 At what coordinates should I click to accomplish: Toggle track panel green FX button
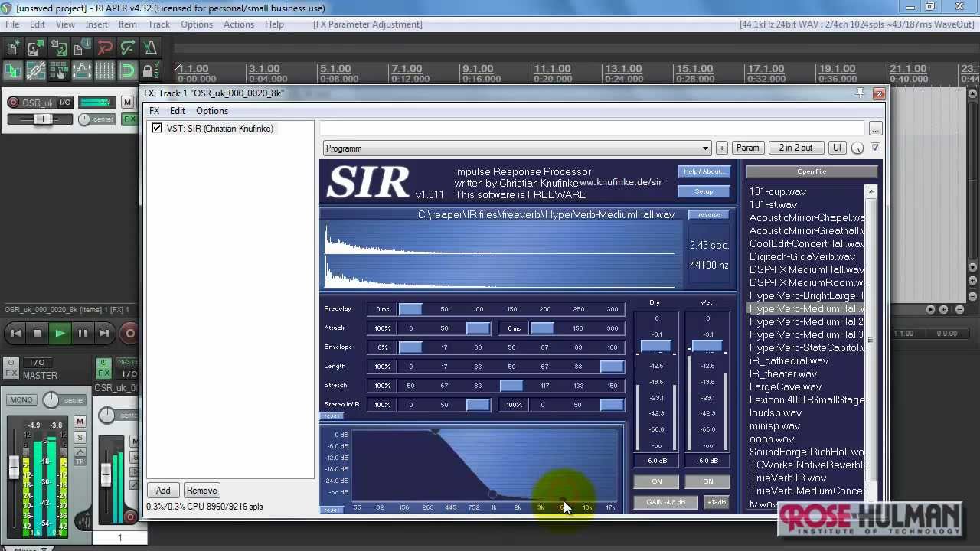(x=129, y=119)
